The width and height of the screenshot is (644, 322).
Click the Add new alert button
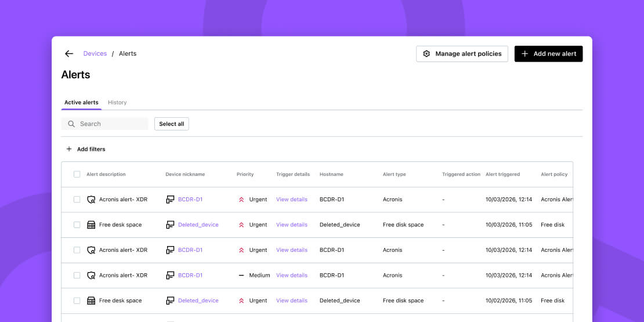pyautogui.click(x=548, y=54)
